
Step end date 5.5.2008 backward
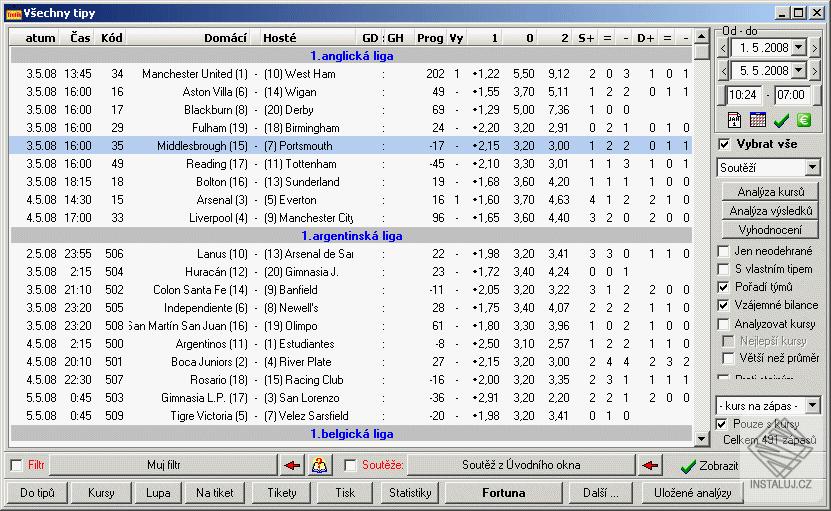pyautogui.click(x=723, y=71)
